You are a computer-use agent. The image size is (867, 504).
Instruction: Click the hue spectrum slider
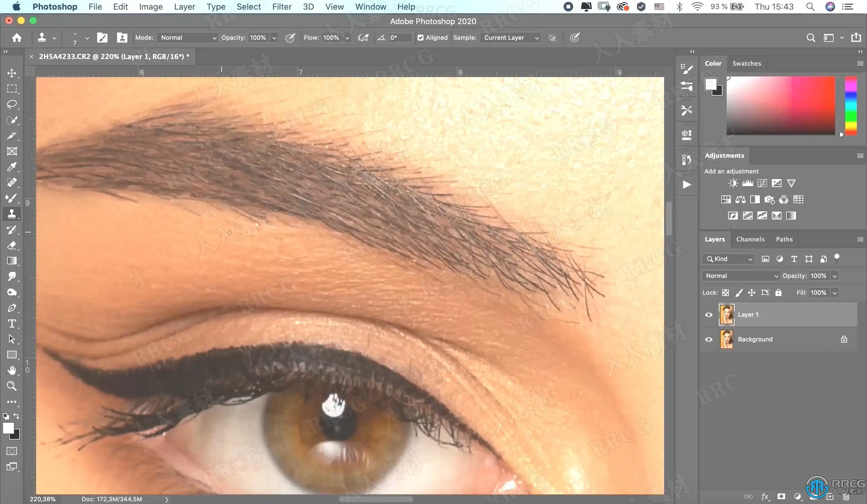coord(850,106)
